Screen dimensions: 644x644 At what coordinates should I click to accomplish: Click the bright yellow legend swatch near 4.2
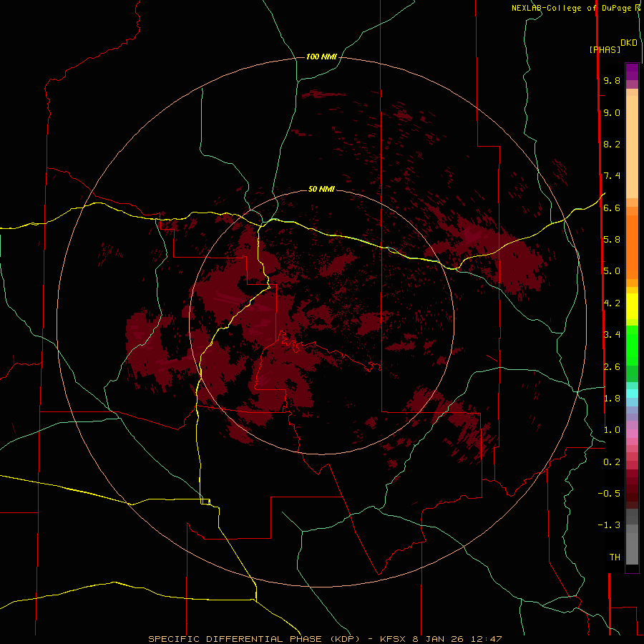(x=632, y=306)
